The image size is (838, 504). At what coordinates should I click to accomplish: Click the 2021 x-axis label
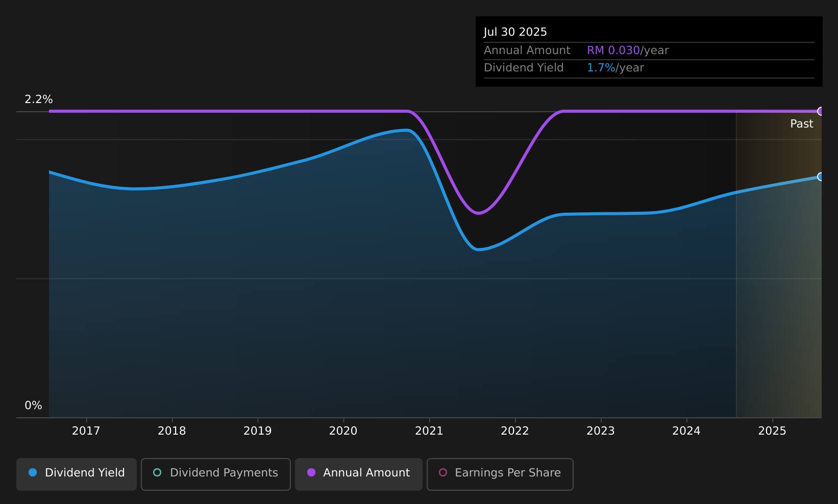[429, 431]
